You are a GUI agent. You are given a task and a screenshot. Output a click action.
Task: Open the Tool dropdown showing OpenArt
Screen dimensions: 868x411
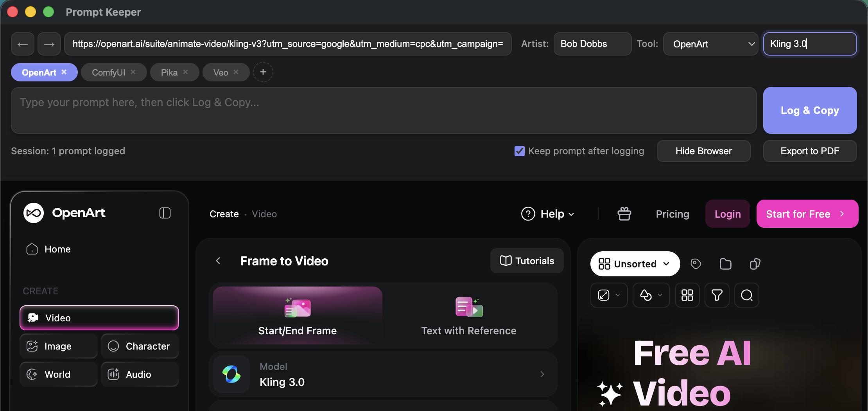[x=710, y=44]
